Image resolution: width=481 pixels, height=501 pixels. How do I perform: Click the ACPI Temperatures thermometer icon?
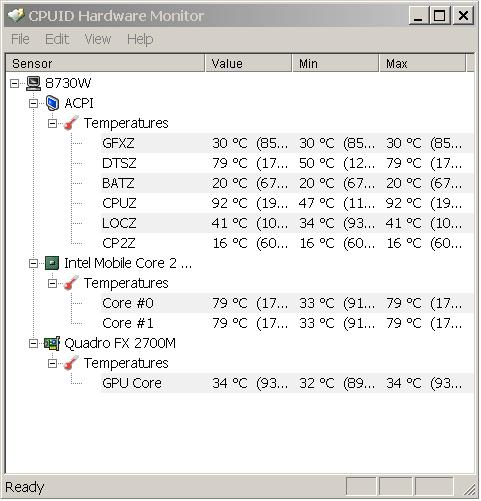71,123
